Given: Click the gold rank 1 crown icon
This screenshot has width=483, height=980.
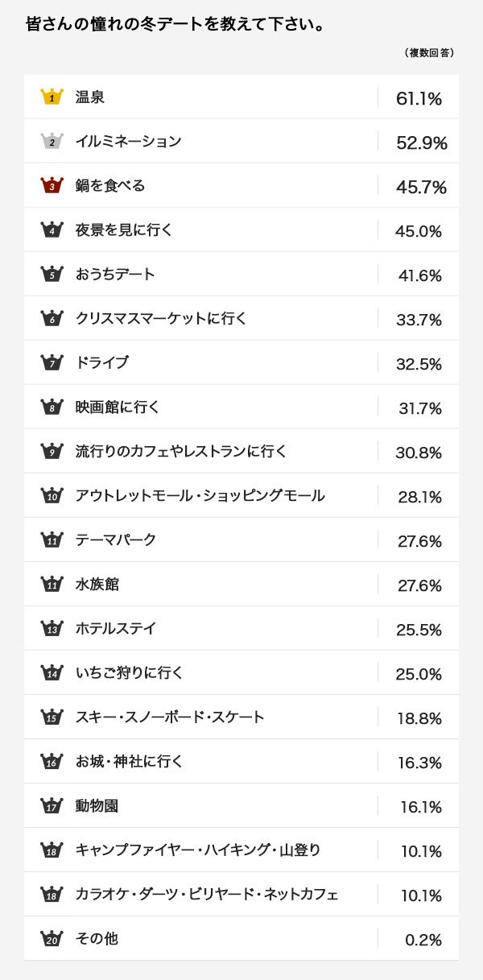Looking at the screenshot, I should tap(52, 97).
